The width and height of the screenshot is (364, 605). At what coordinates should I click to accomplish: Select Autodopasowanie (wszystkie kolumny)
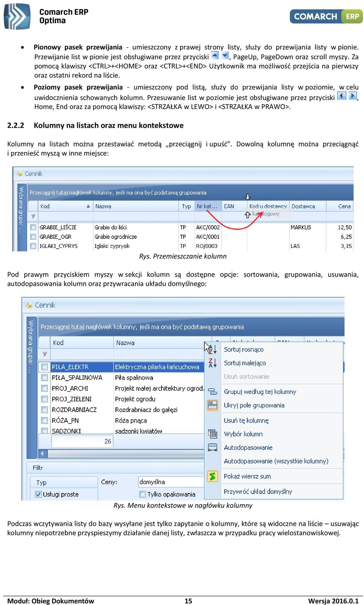[276, 461]
